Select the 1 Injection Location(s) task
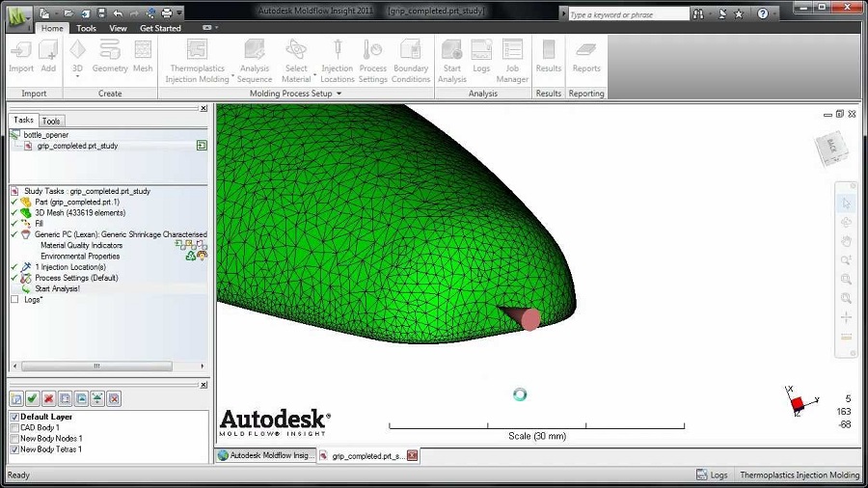 tap(70, 267)
